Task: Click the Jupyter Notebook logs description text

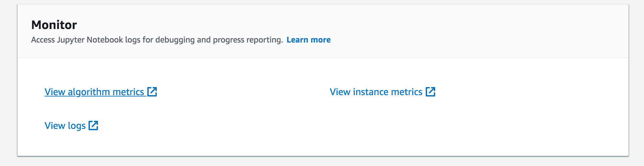Action: (x=157, y=40)
